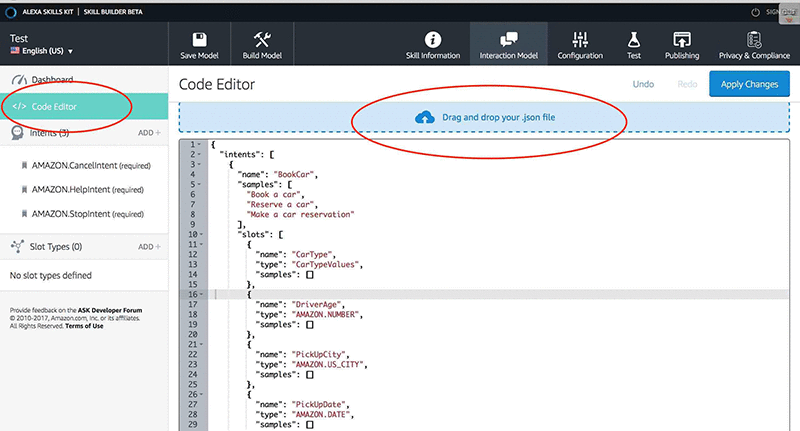Click the "CarTypeValues" type value in code
Viewport: 800px width, 431px height.
[x=327, y=264]
